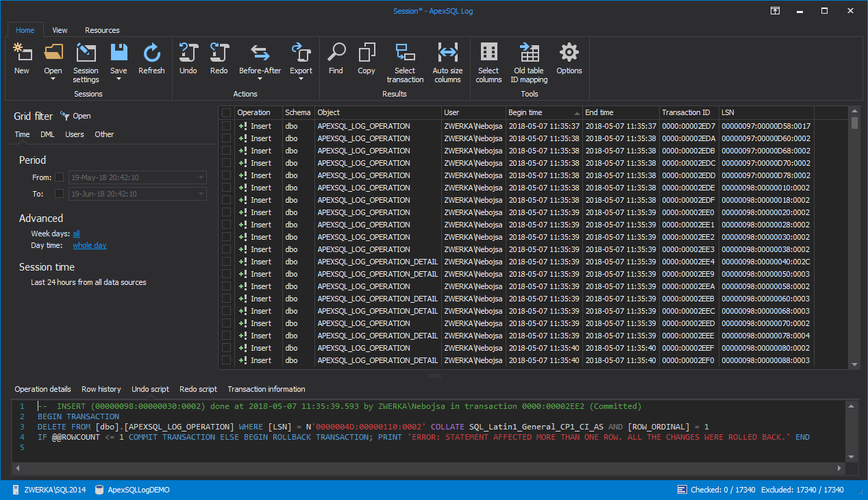Viewport: 868px width, 500px height.
Task: Click the 'whole day' link
Action: (90, 245)
